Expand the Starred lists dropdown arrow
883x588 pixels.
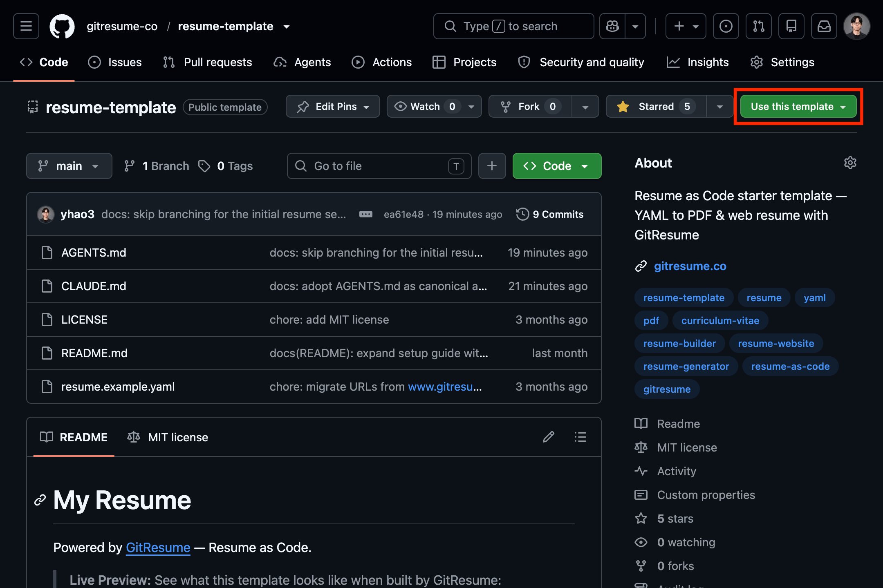pyautogui.click(x=720, y=107)
